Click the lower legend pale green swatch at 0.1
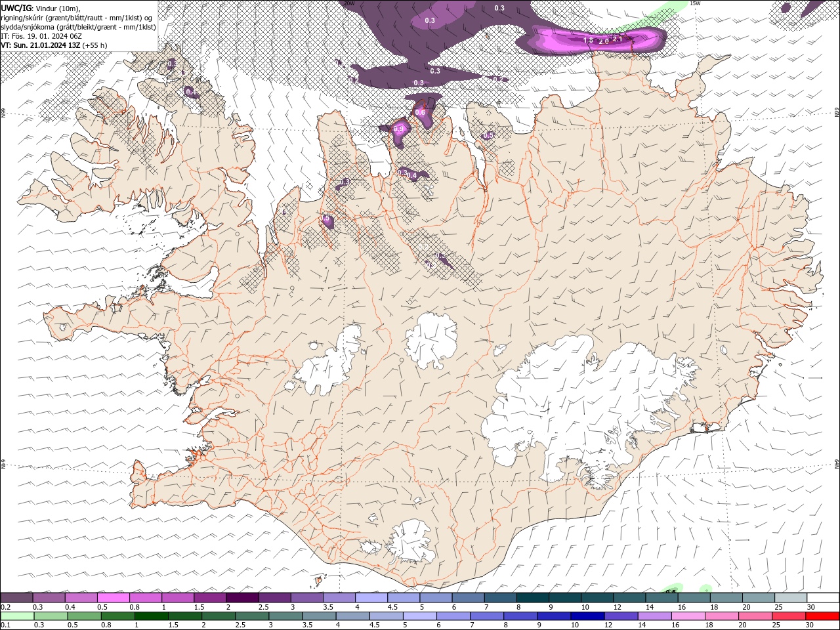 (17, 616)
